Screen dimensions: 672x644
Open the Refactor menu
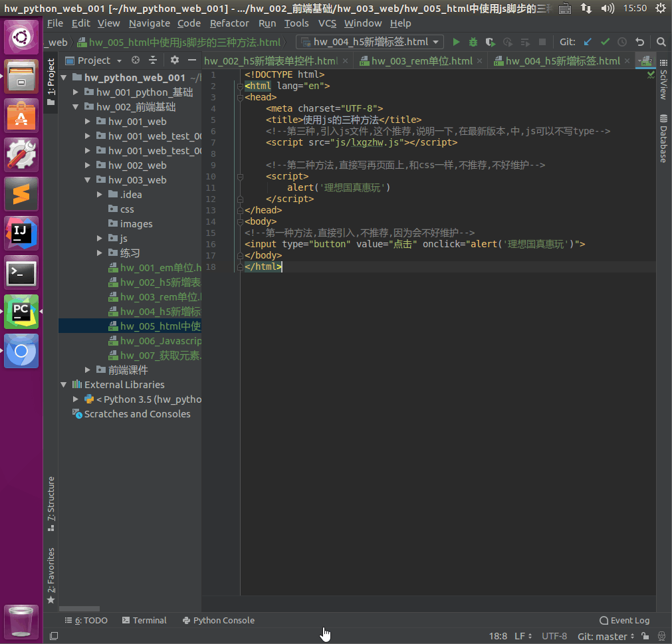(x=229, y=23)
